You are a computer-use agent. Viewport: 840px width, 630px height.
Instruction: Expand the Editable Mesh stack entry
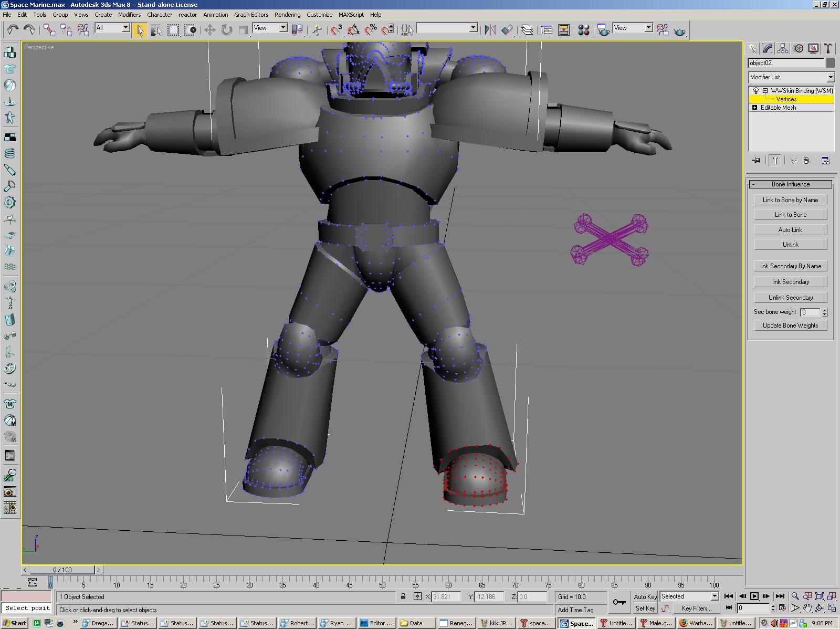click(755, 108)
